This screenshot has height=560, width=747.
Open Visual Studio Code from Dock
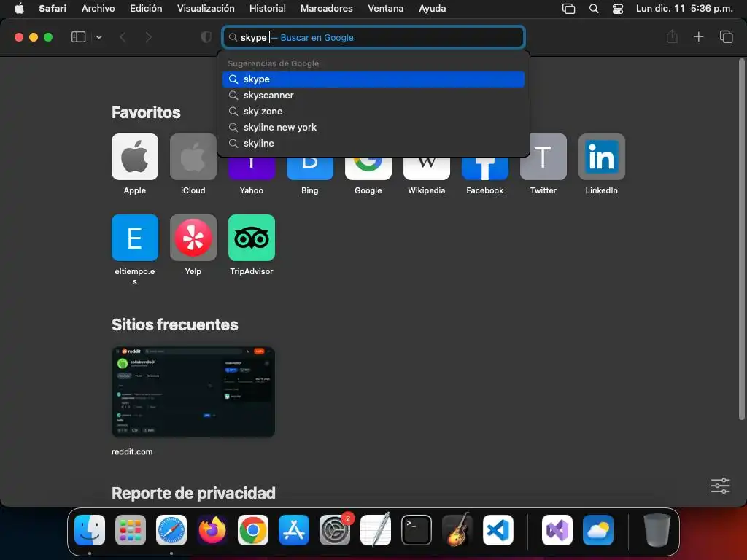(498, 530)
